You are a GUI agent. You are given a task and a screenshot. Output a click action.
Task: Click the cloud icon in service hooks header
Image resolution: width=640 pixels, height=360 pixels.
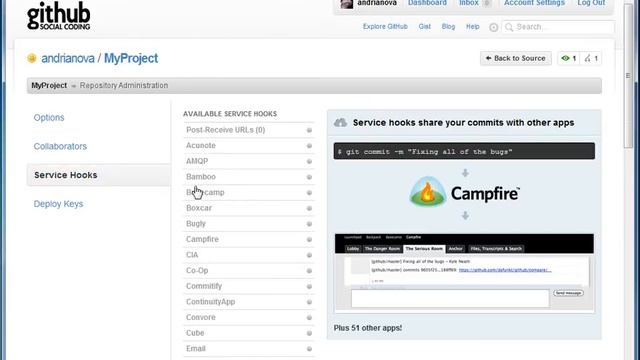[x=340, y=122]
